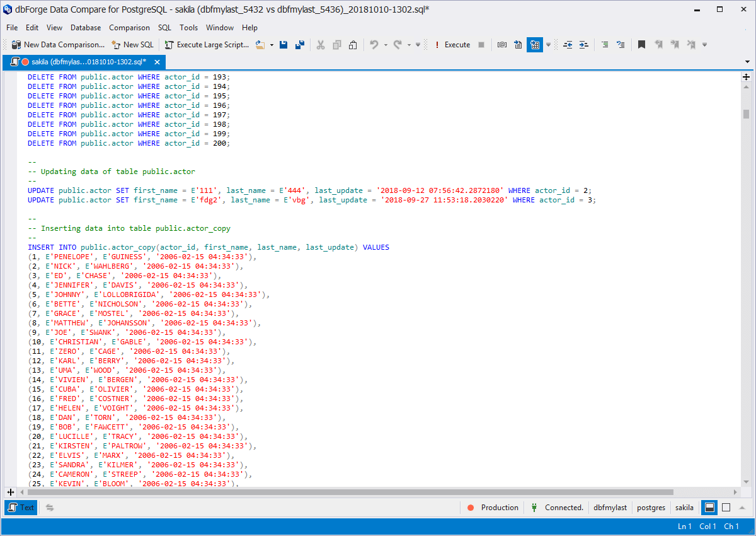Viewport: 756px width, 536px height.
Task: Save the current SQL file
Action: [283, 44]
